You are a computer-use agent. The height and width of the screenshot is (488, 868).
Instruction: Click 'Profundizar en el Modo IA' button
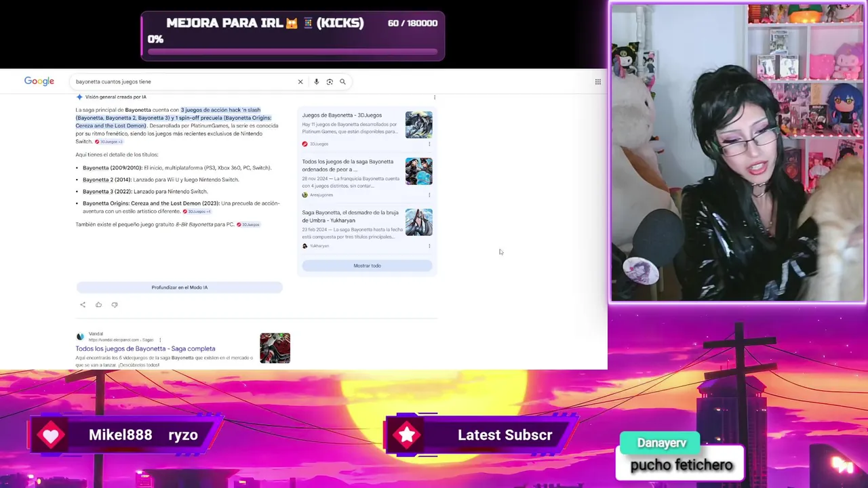click(x=180, y=287)
